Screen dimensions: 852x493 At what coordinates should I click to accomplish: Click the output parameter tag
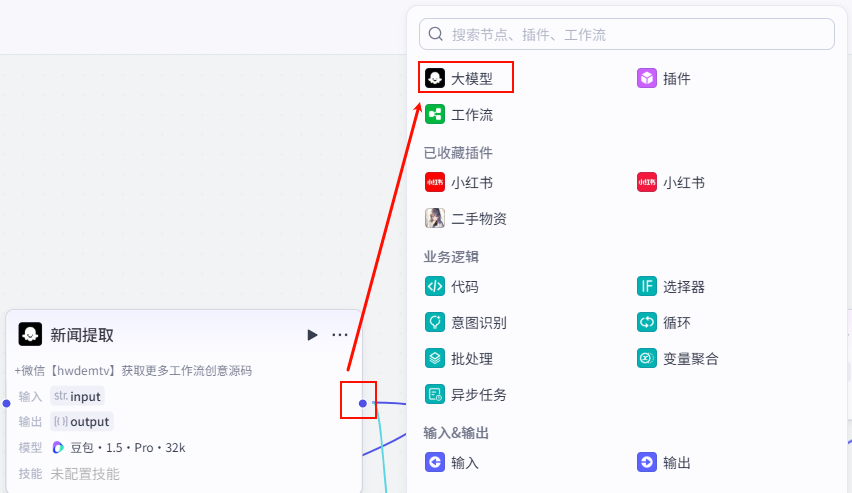82,421
